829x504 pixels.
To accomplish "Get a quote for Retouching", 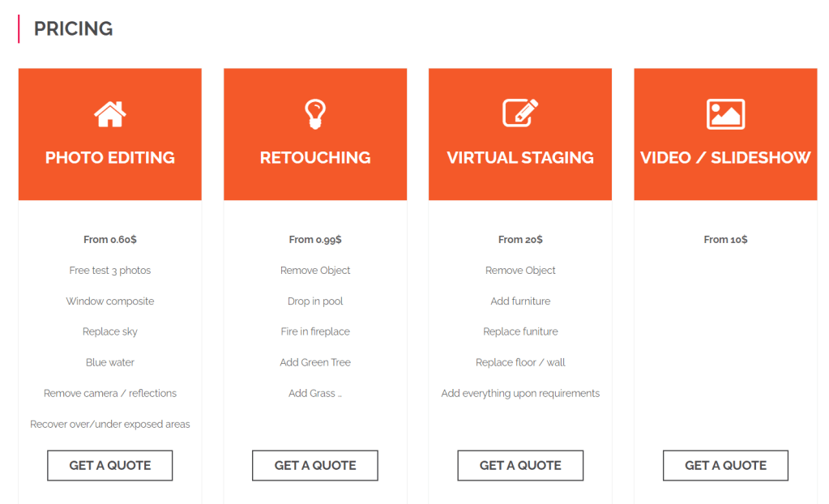I will pyautogui.click(x=315, y=465).
